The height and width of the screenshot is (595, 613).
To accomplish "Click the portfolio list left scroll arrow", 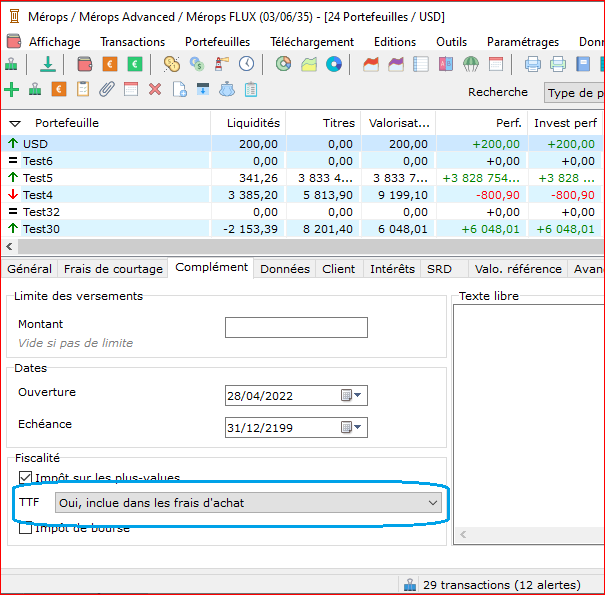I will pos(9,247).
